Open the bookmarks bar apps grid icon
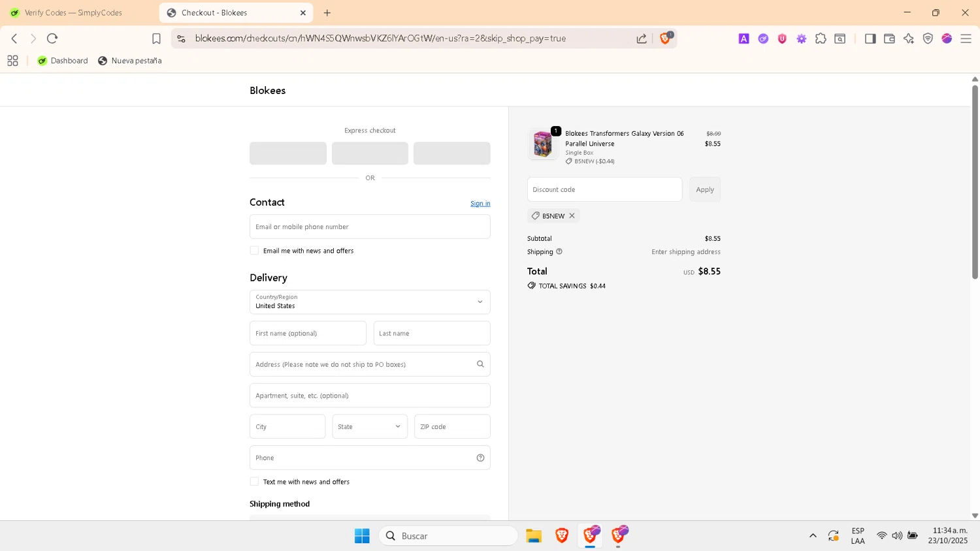This screenshot has width=980, height=551. tap(12, 61)
